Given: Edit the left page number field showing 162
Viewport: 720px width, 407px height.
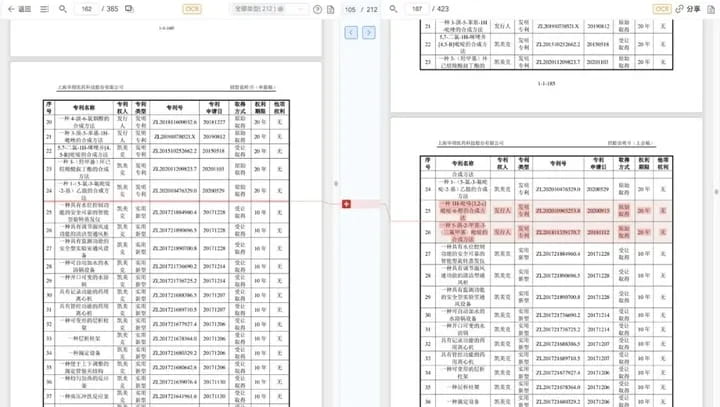Looking at the screenshot, I should 88,8.
